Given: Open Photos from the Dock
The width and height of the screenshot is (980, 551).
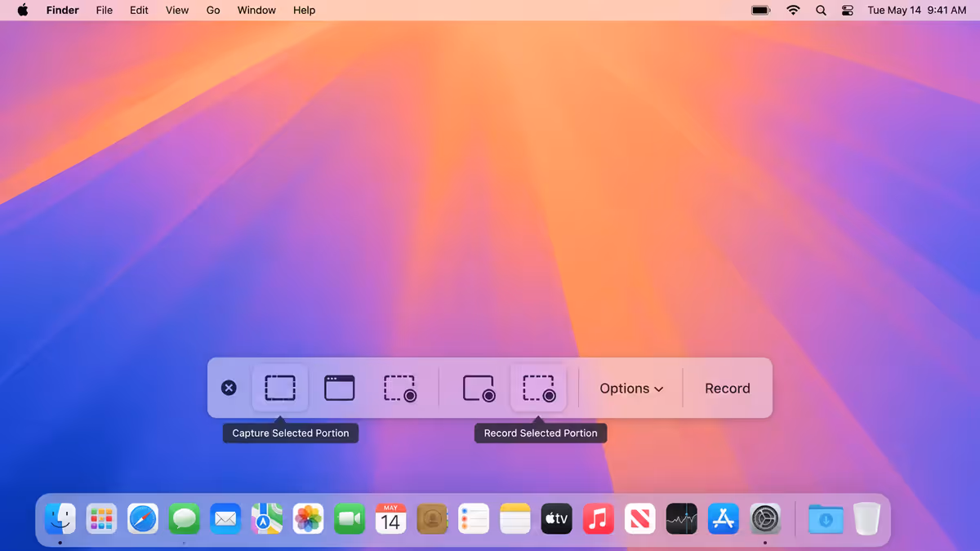Looking at the screenshot, I should (x=308, y=518).
